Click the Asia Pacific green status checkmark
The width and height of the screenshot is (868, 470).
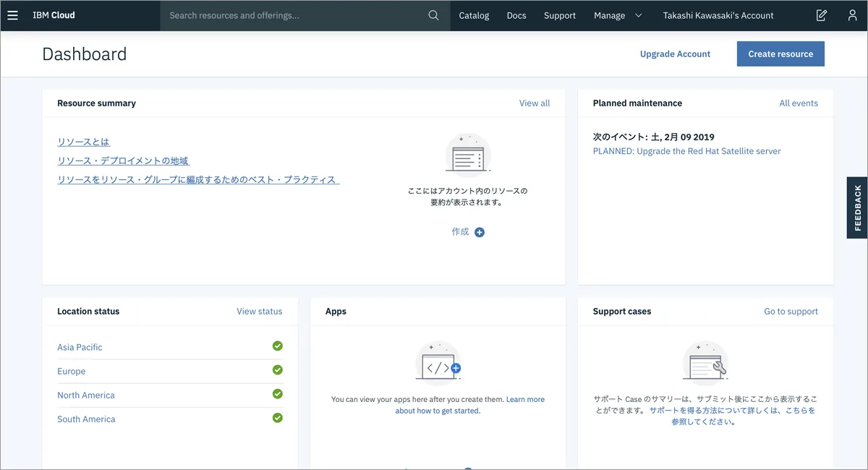tap(278, 346)
